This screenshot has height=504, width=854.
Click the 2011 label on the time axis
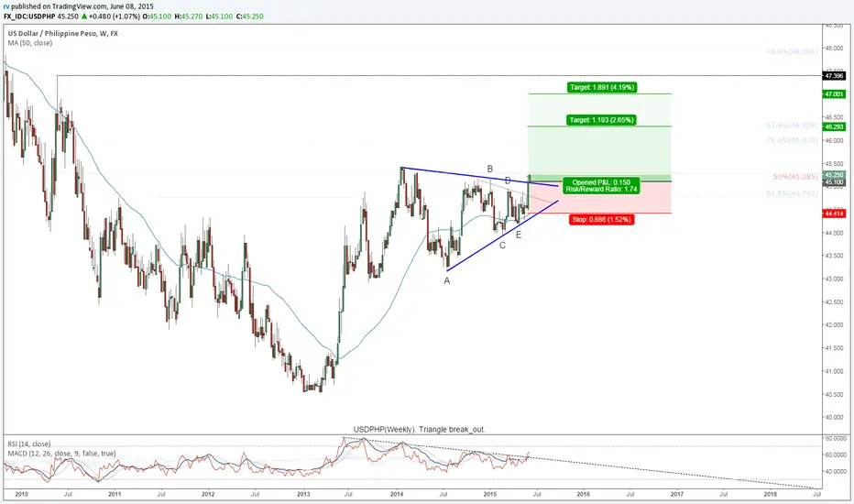pos(115,495)
